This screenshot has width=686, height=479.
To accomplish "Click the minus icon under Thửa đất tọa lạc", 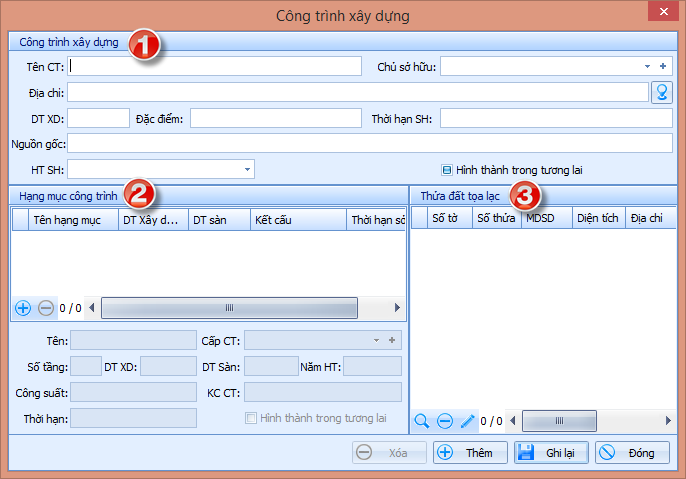I will point(445,421).
